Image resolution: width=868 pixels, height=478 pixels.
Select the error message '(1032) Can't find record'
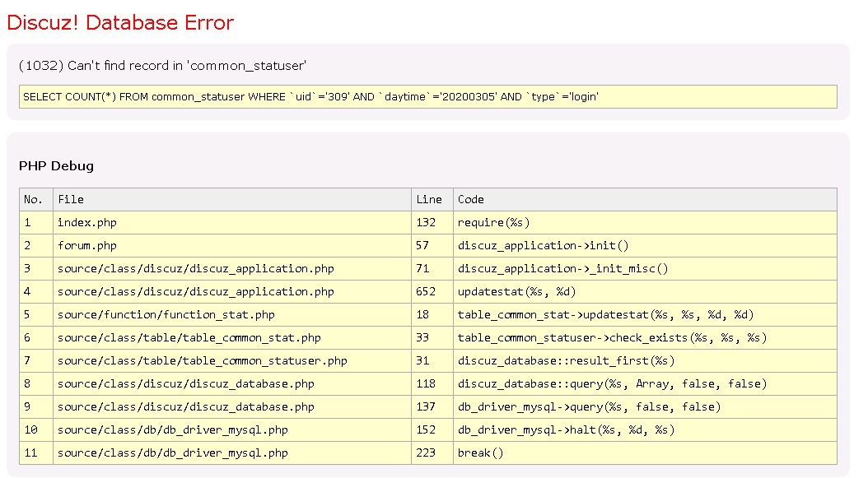pyautogui.click(x=162, y=65)
